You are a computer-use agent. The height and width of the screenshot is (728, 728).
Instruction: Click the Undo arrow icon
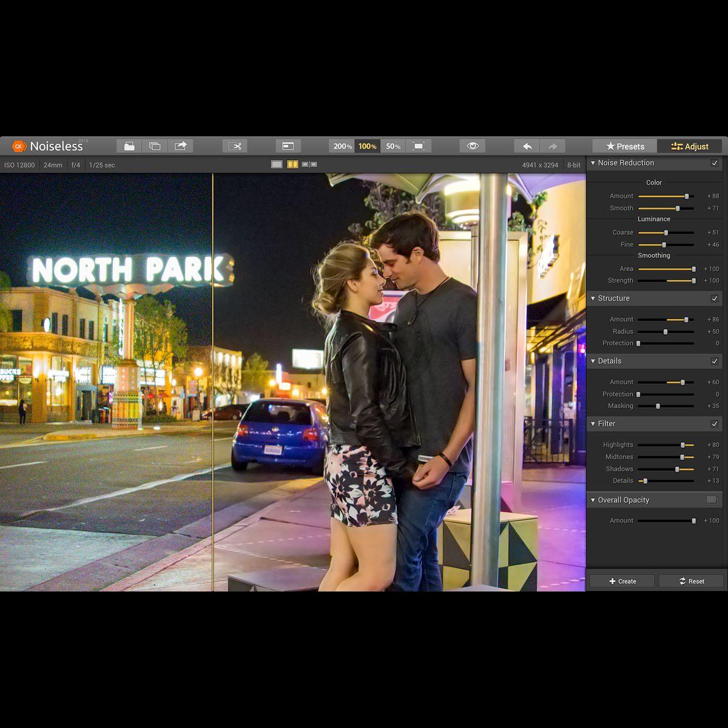[x=527, y=146]
